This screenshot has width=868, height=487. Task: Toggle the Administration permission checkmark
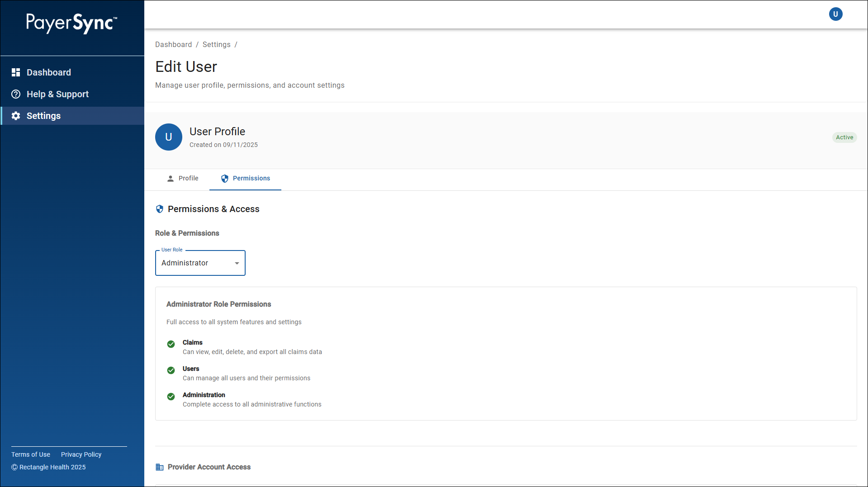coord(171,397)
